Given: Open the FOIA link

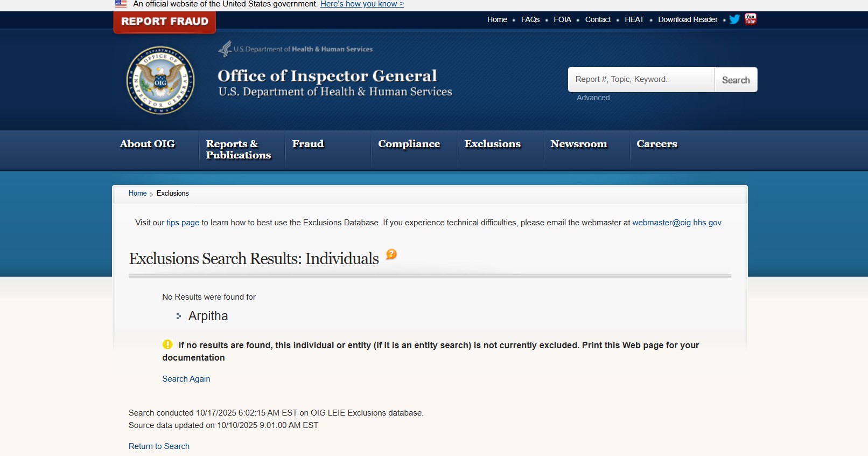Looking at the screenshot, I should [562, 19].
